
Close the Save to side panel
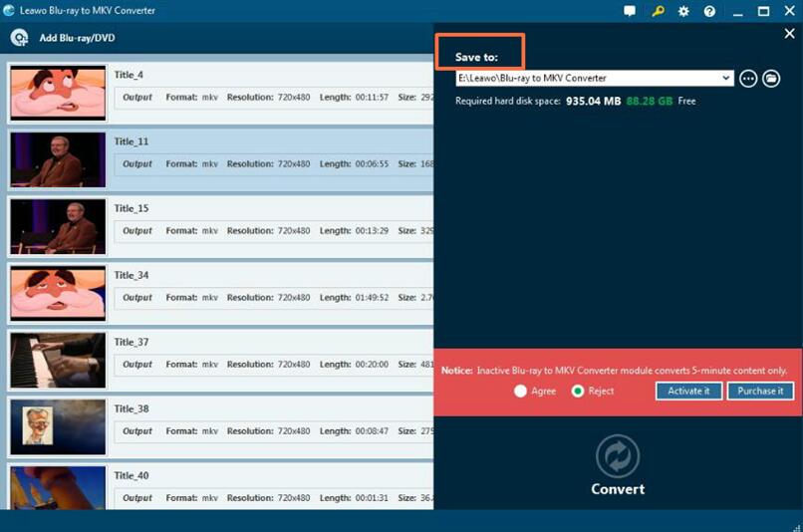(789, 34)
